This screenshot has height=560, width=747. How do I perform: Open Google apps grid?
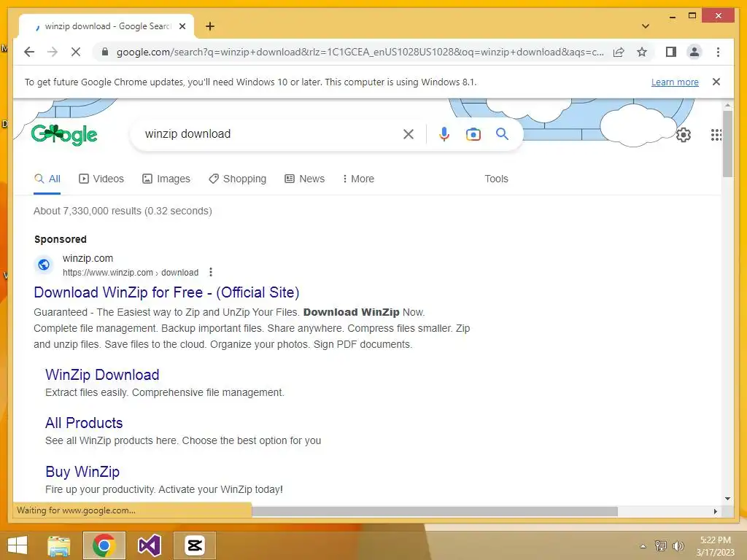click(x=716, y=135)
